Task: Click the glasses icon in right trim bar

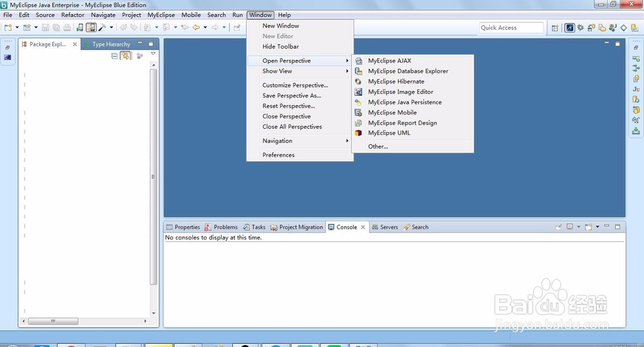Action: coord(636,120)
